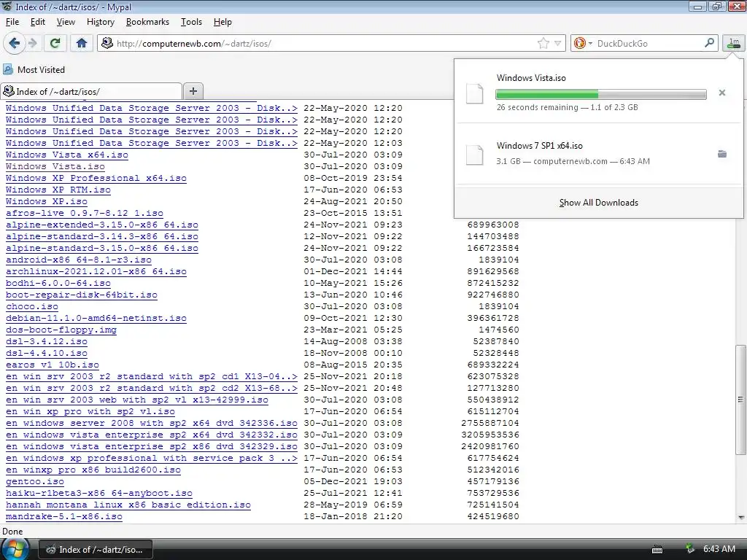Open a new tab with the plus button
This screenshot has height=560, width=747.
193,91
